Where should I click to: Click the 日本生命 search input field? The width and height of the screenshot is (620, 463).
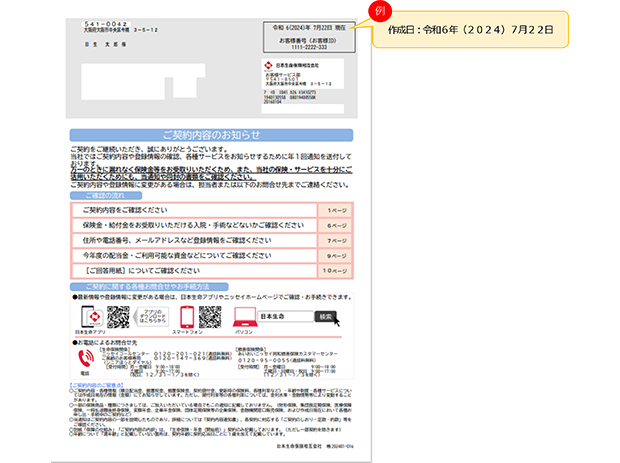coord(284,316)
